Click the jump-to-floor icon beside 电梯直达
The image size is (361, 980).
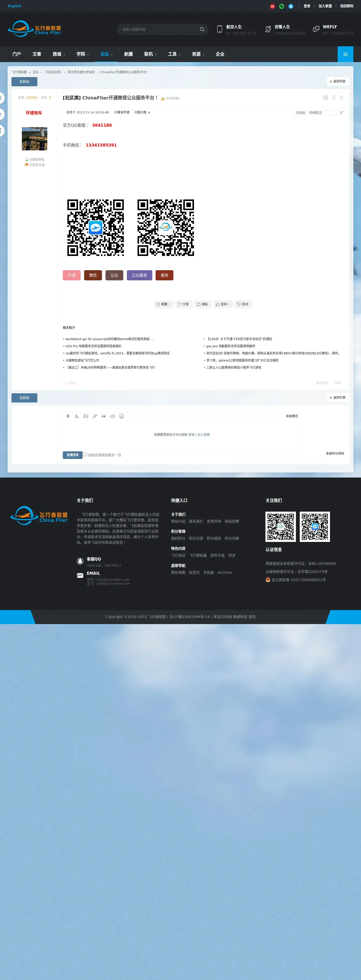(342, 113)
